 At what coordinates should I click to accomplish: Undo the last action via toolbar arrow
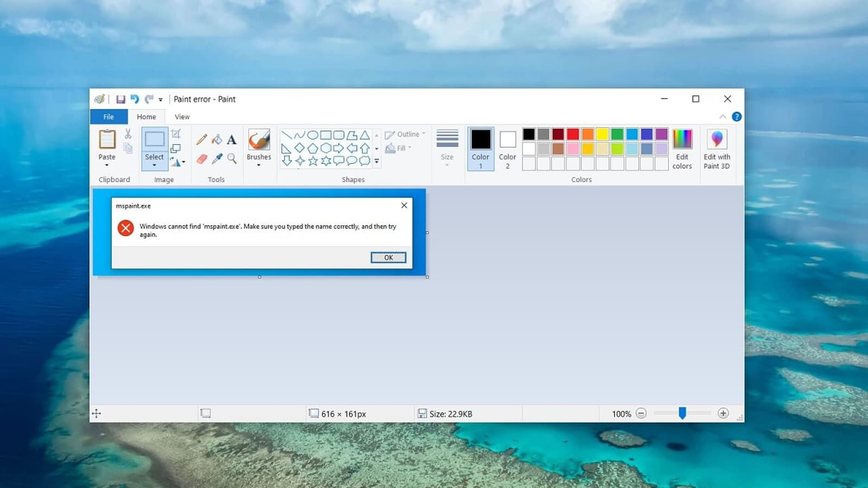click(x=135, y=99)
